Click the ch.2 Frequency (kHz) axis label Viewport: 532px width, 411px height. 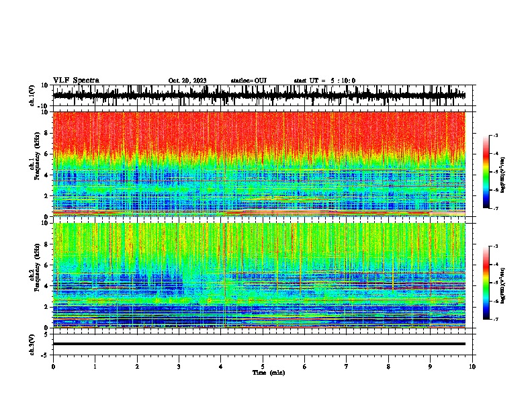37,267
